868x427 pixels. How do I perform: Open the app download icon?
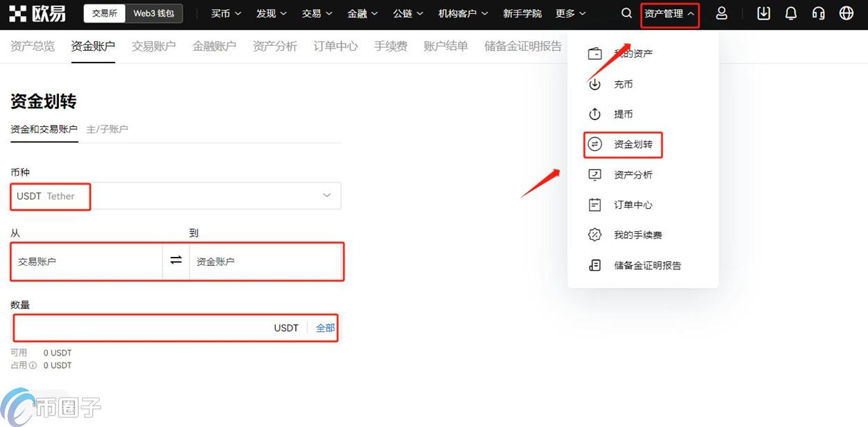point(763,13)
